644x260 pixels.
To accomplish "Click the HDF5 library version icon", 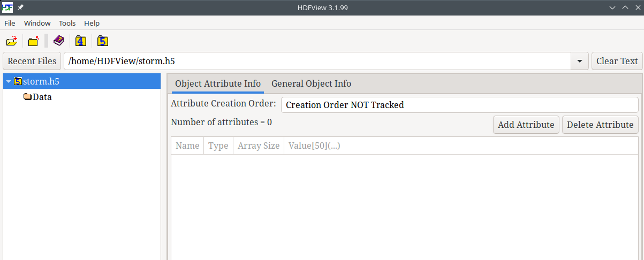I will [103, 41].
